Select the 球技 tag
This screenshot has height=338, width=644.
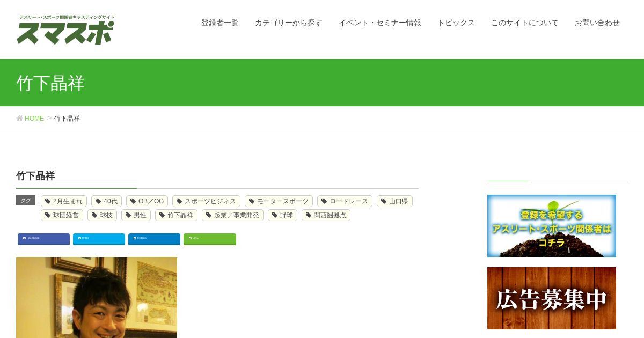tap(102, 215)
